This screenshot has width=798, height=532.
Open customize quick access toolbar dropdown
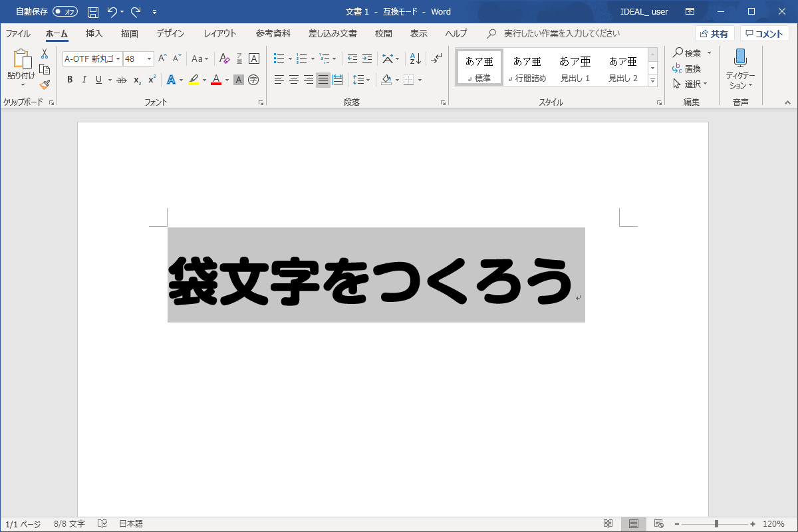pyautogui.click(x=155, y=12)
